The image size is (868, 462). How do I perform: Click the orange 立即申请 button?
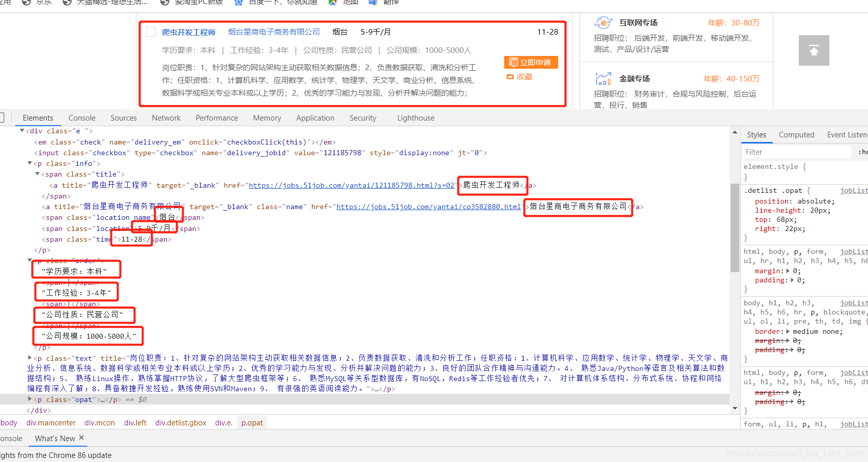(x=531, y=62)
